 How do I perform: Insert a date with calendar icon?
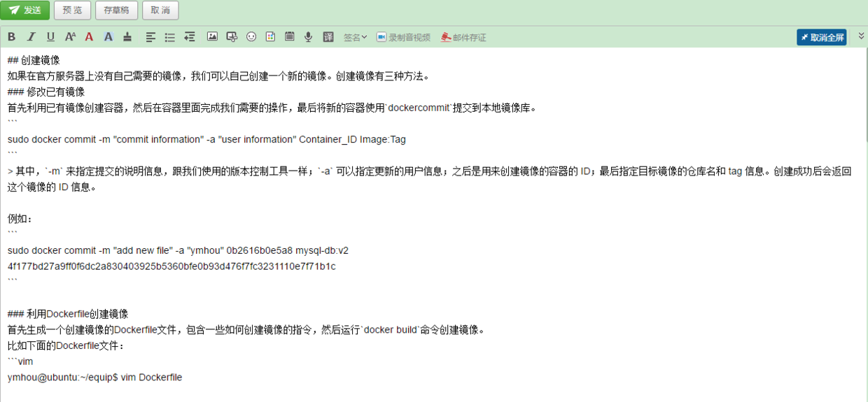point(289,37)
